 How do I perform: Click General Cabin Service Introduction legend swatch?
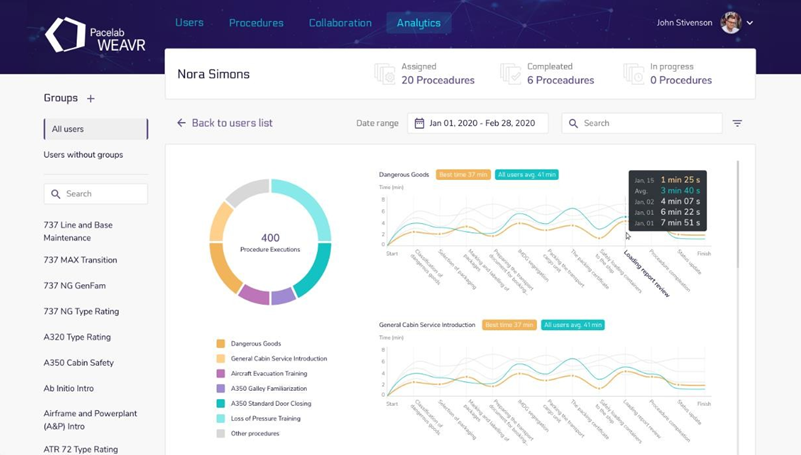221,358
